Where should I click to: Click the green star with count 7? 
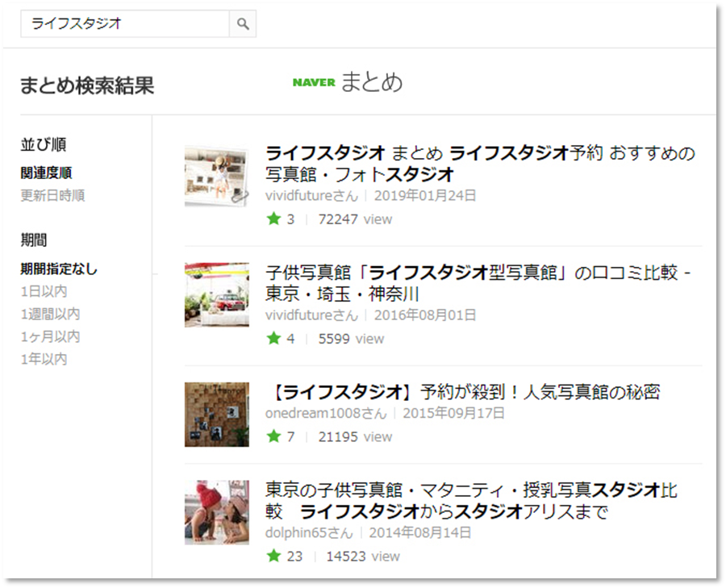tap(274, 436)
